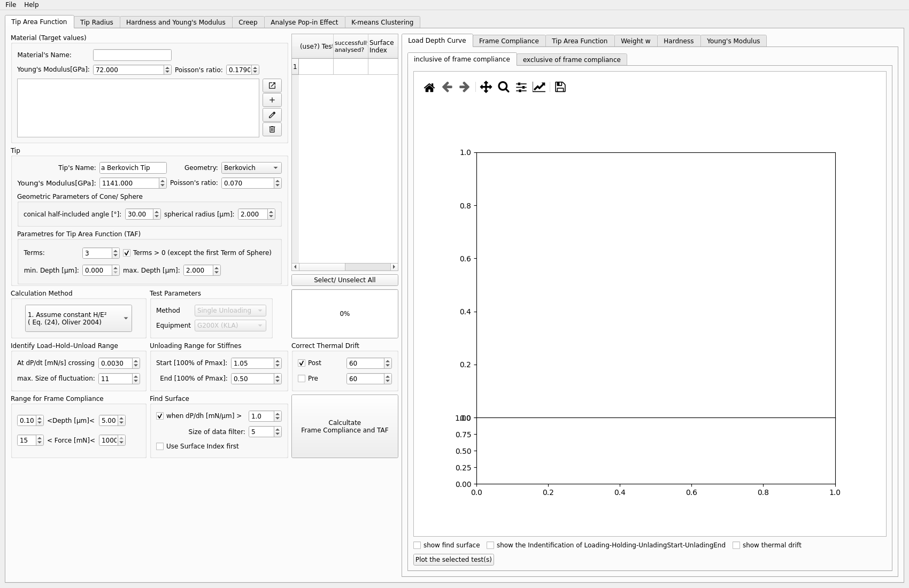The image size is (909, 588).
Task: Click Calculate Frame Compliance and TAF button
Action: [x=344, y=427]
